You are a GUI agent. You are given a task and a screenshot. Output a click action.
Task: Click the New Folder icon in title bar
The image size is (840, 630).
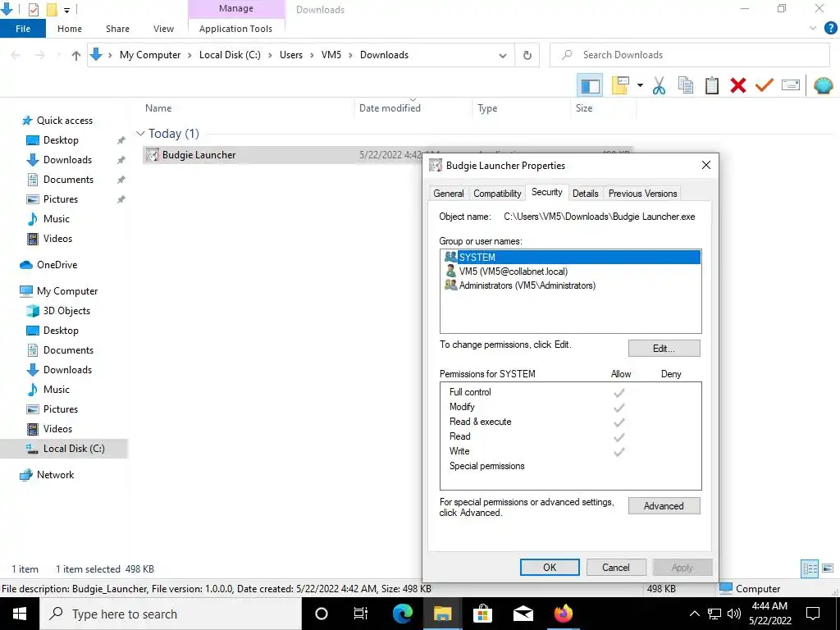coord(52,10)
